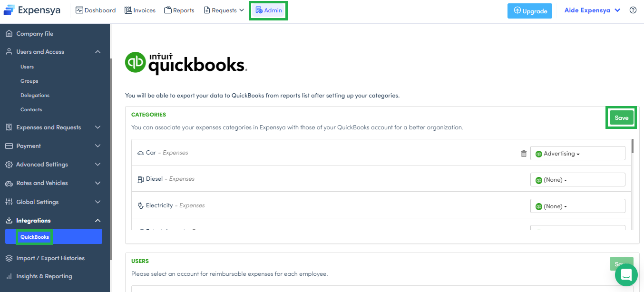Save the categories mapping
The height and width of the screenshot is (292, 644).
[621, 118]
